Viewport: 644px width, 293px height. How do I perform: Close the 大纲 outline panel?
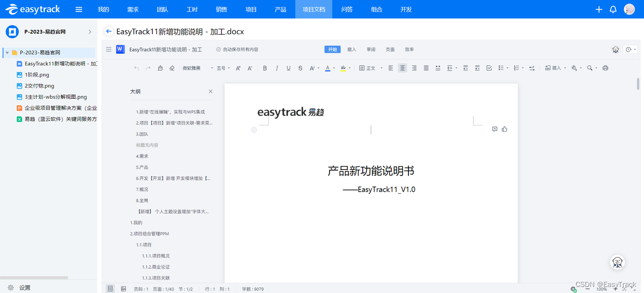tap(210, 92)
